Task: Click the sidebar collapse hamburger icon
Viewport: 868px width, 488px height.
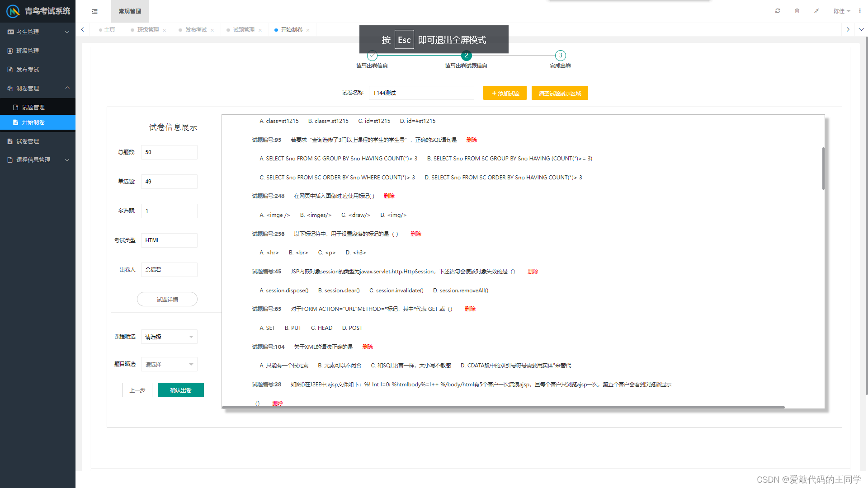Action: click(x=94, y=11)
